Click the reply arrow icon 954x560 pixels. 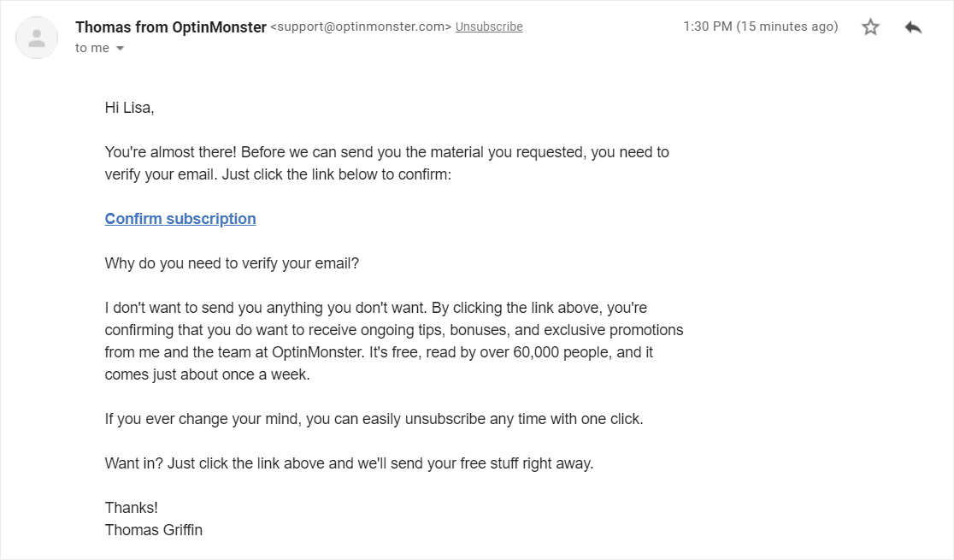click(x=913, y=27)
